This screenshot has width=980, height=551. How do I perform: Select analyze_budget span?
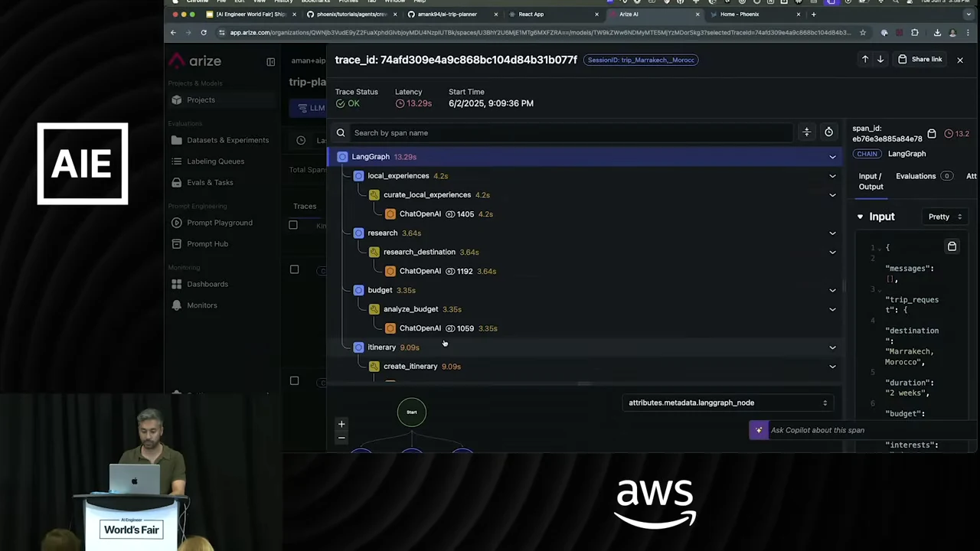[x=586, y=309]
